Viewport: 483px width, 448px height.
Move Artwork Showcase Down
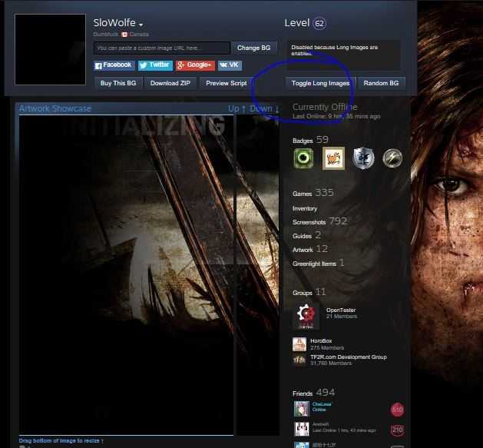(x=264, y=108)
